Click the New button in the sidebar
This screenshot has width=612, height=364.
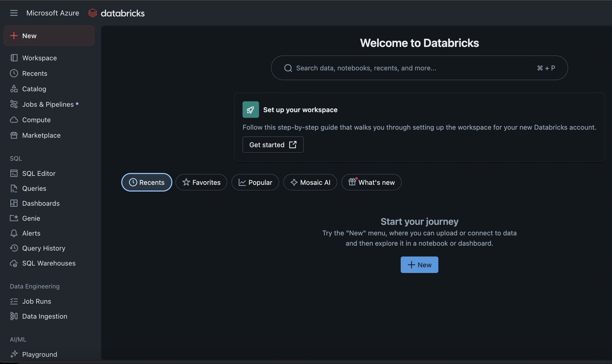point(49,36)
